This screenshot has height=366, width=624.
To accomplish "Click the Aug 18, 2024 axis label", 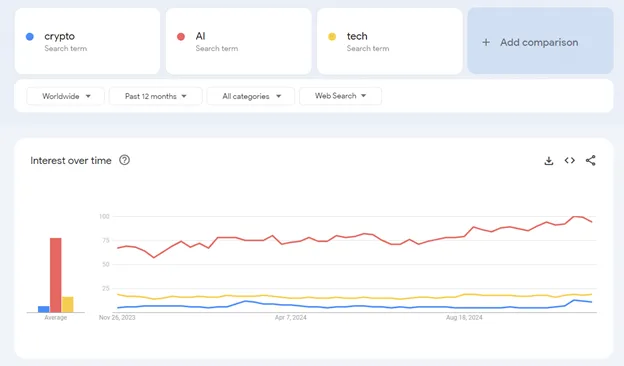I will point(464,317).
